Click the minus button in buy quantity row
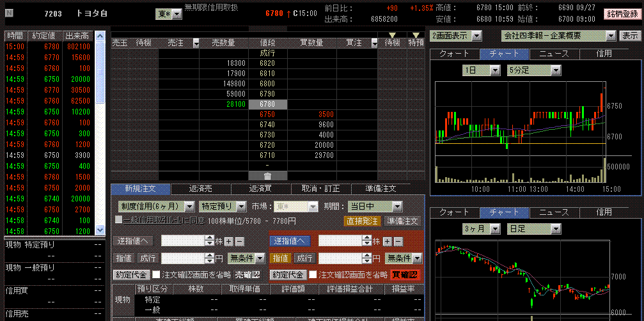The width and height of the screenshot is (644, 321). [397, 241]
